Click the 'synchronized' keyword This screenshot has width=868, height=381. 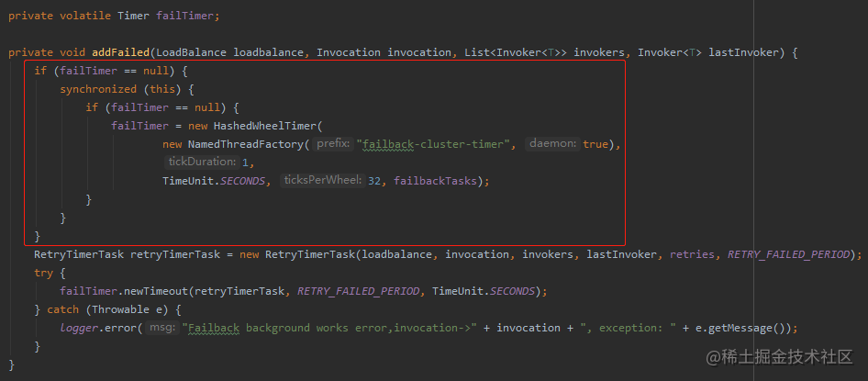[98, 89]
